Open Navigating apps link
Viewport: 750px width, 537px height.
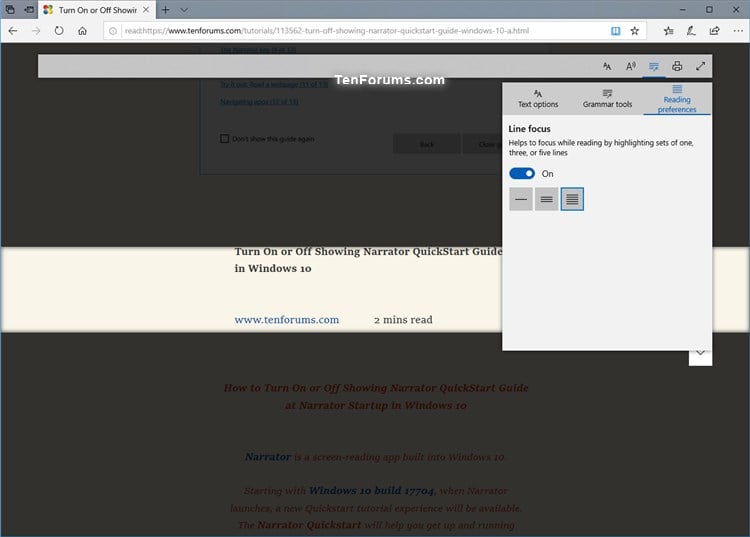click(x=259, y=101)
